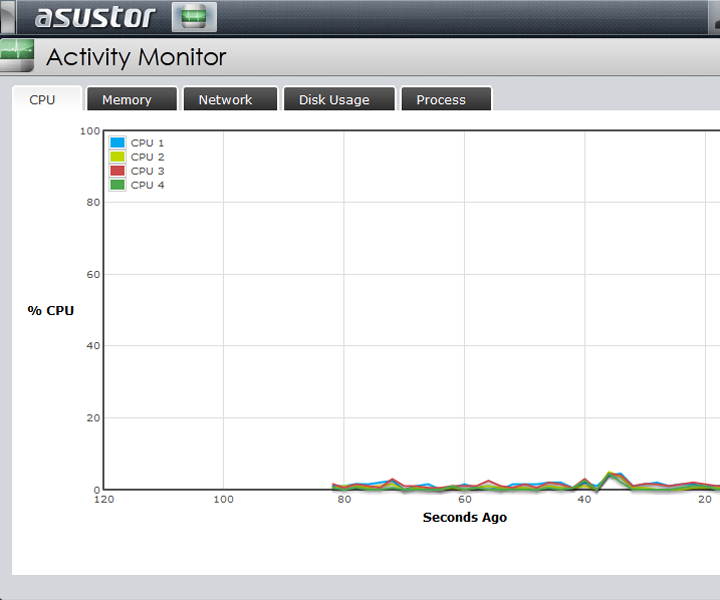The height and width of the screenshot is (600, 720).
Task: Go to the Process tab
Action: pos(441,99)
